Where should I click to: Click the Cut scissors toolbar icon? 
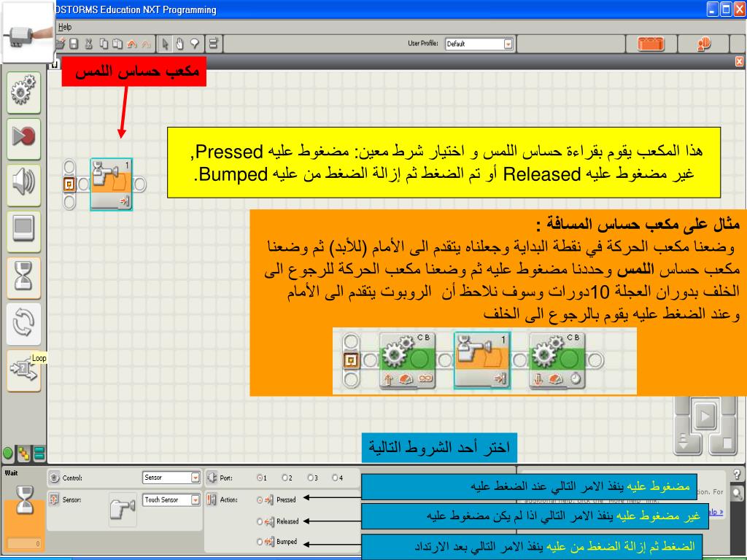pos(88,44)
